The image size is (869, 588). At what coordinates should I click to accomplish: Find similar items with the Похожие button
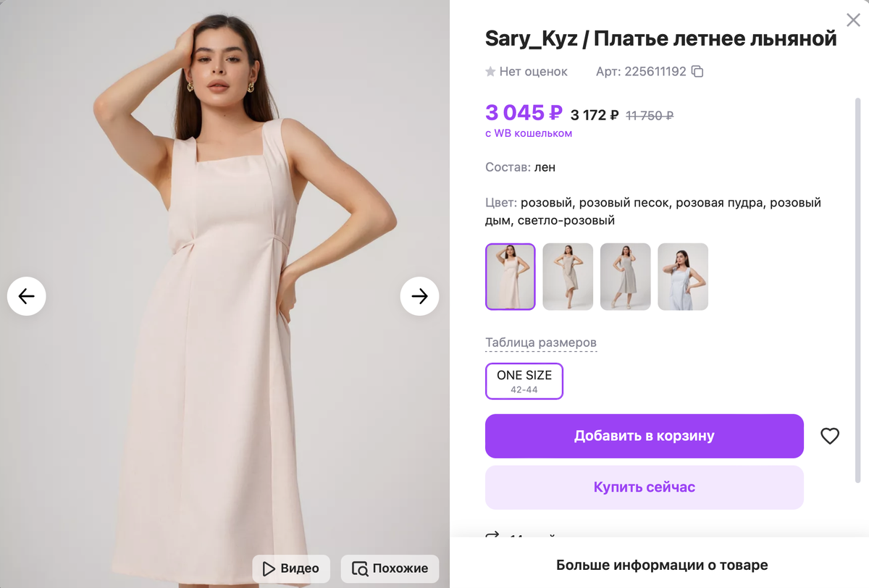point(390,568)
